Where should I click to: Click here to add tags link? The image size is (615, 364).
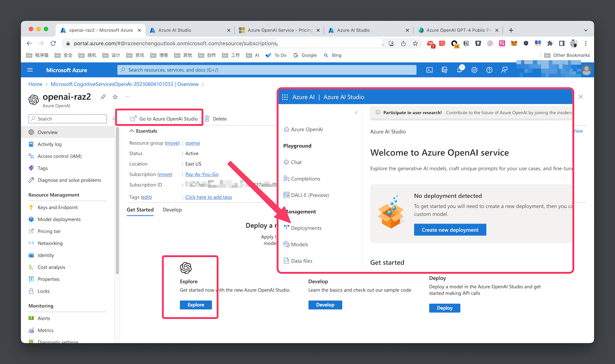(x=209, y=197)
